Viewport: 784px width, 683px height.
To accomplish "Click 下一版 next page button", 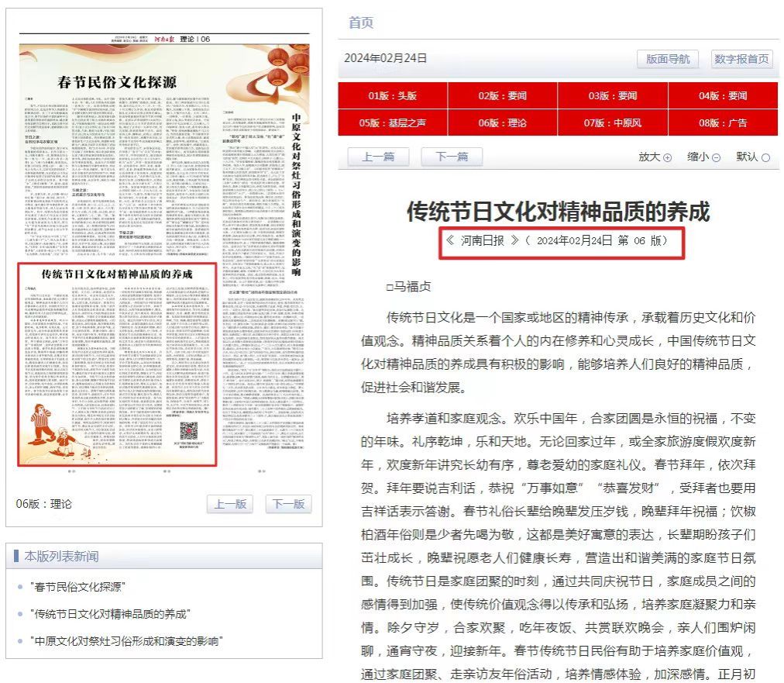I will (x=289, y=504).
